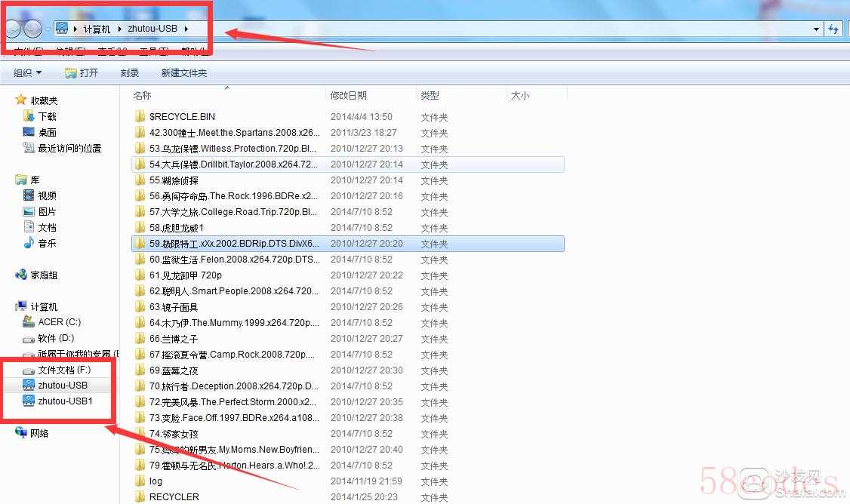The height and width of the screenshot is (504, 850).
Task: Expand breadcrumb arrow after zhutou-USB
Action: (x=186, y=29)
